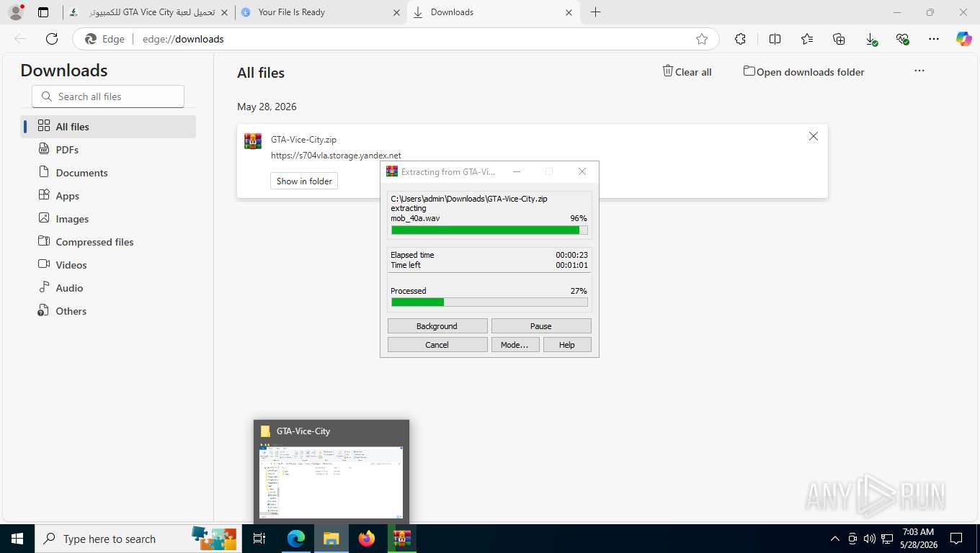The image size is (980, 553).
Task: Toggle the split screen icon
Action: [x=775, y=39]
